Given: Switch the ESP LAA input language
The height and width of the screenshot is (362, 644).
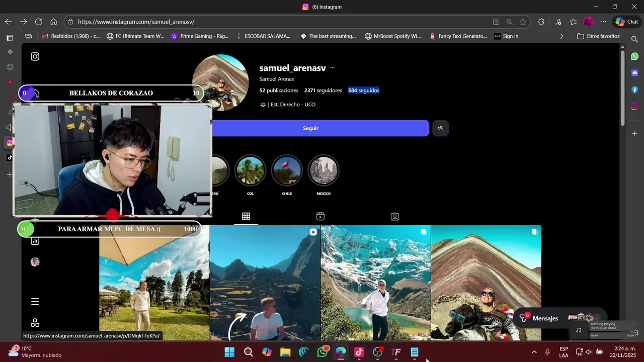Looking at the screenshot, I should click(563, 352).
